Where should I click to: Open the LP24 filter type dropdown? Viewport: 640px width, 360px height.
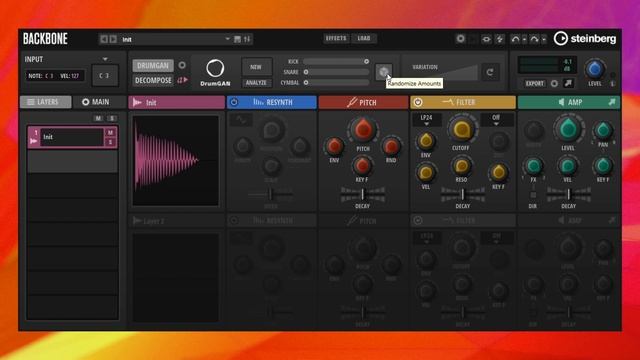(426, 120)
